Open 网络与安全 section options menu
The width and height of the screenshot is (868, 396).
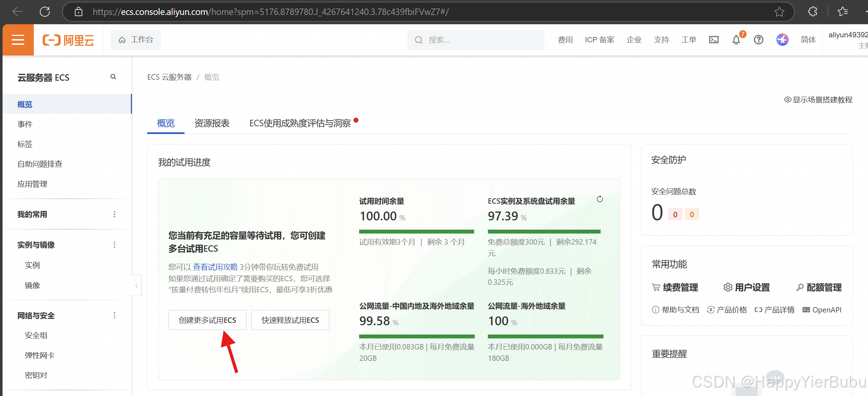115,315
